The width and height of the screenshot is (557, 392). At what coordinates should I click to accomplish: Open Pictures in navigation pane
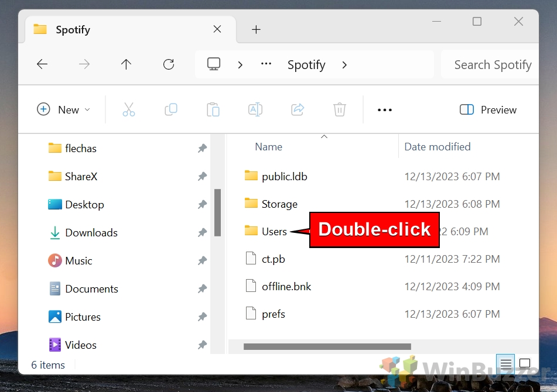click(83, 317)
